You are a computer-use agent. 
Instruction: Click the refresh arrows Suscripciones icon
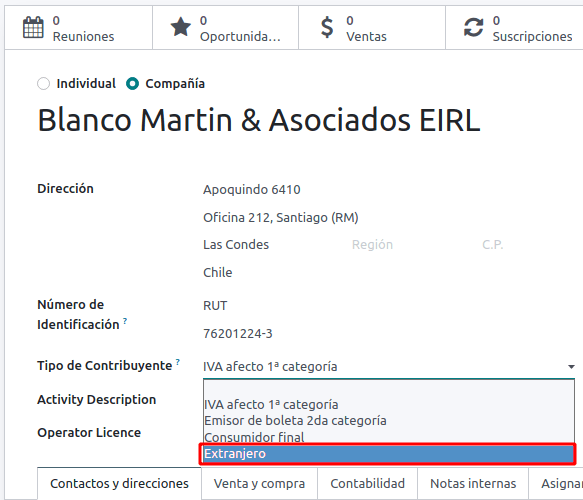(473, 28)
